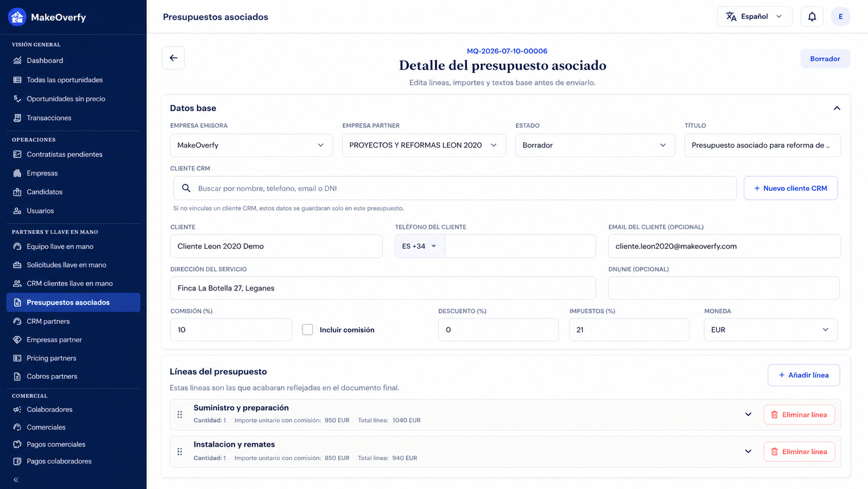Screen dimensions: 868x489
Task: Open user avatar E menu
Action: coord(840,17)
